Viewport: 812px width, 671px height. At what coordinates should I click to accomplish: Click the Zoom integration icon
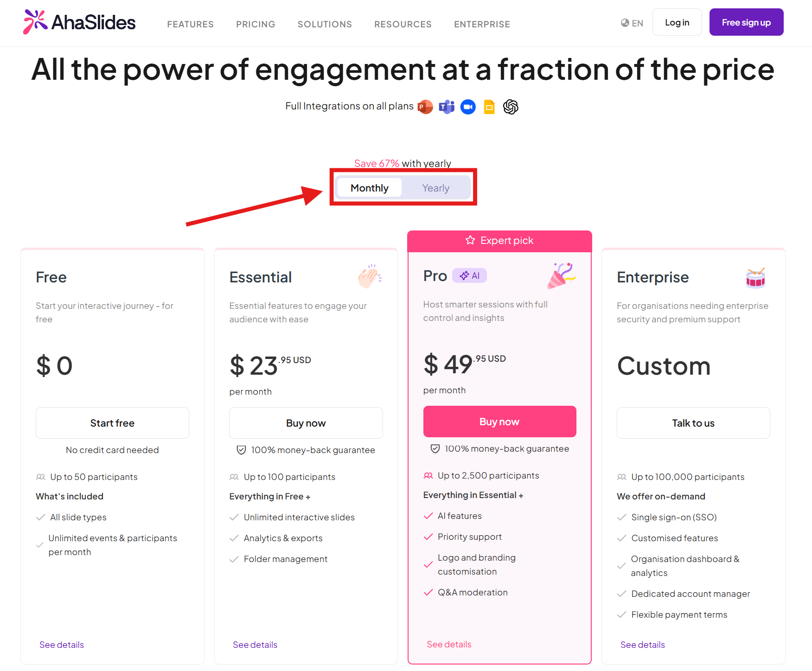coord(468,107)
